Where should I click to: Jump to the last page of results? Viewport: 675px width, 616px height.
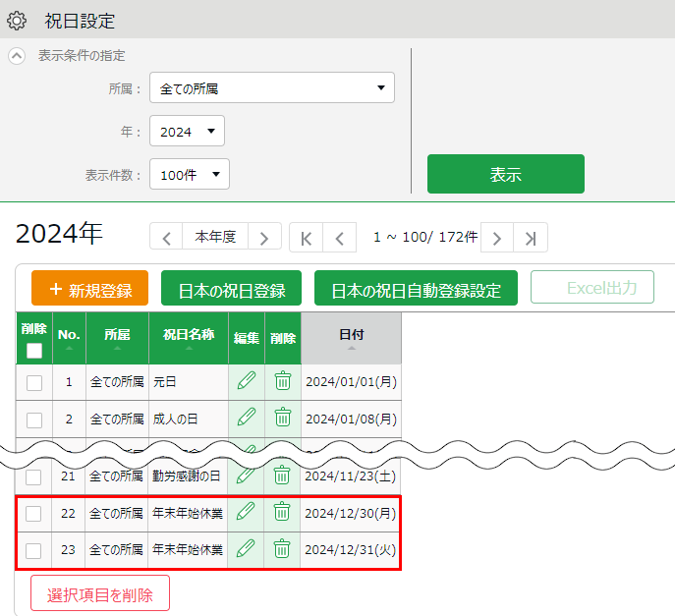pyautogui.click(x=531, y=237)
